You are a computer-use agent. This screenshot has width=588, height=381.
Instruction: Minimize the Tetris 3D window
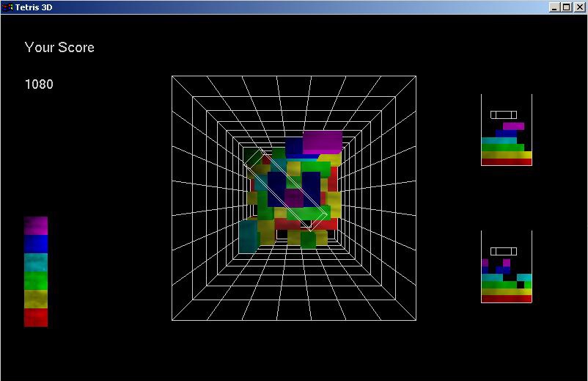pos(554,7)
